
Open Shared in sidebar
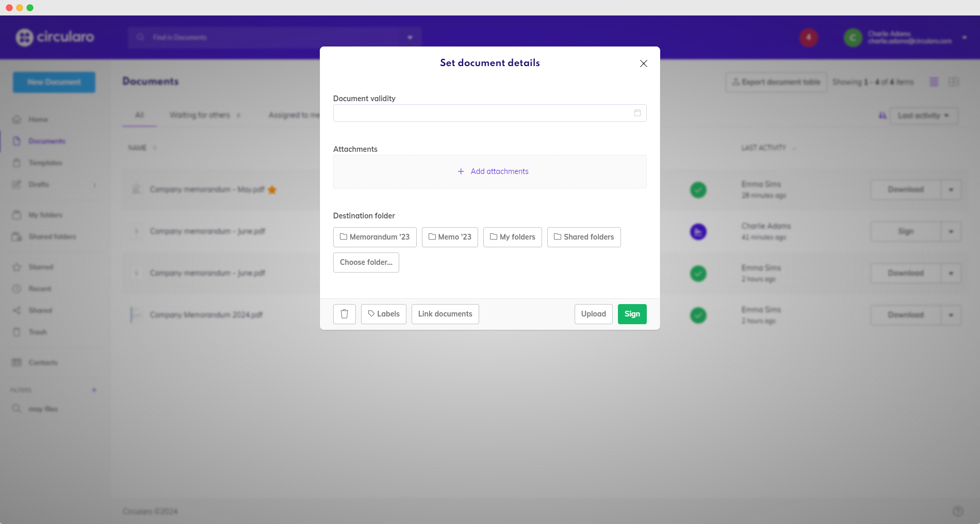40,310
